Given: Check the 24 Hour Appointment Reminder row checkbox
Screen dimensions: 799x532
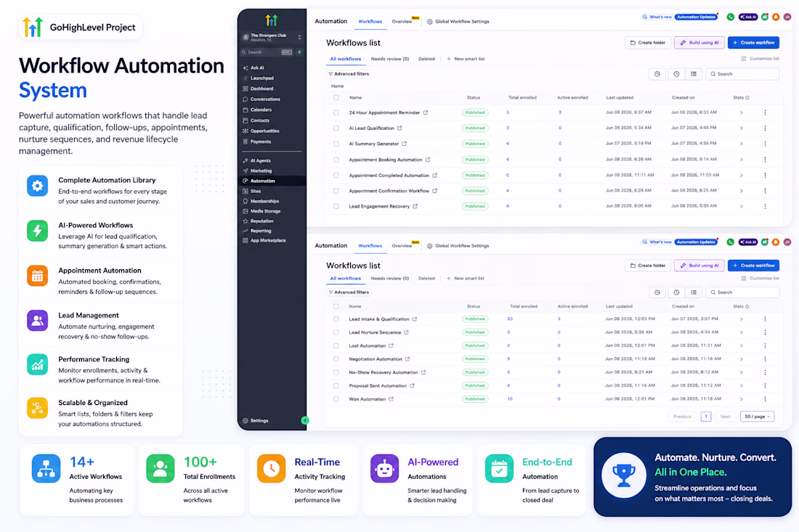Looking at the screenshot, I should pos(336,113).
